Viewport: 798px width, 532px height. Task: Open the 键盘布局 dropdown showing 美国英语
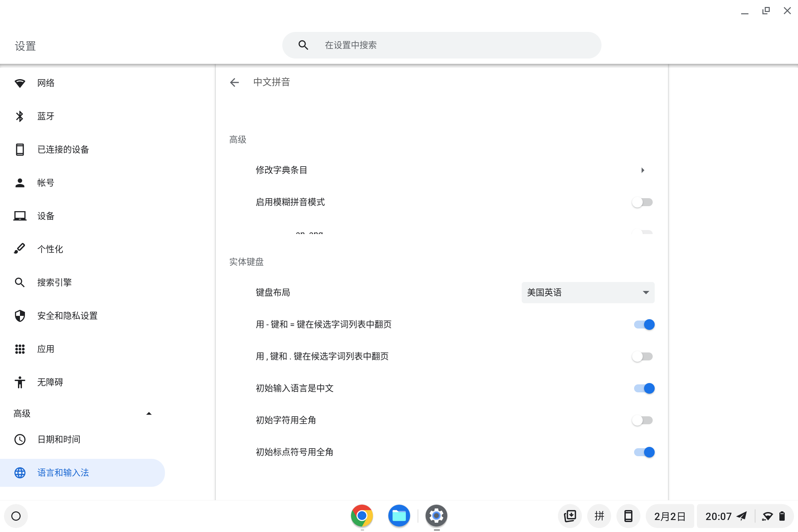tap(588, 293)
